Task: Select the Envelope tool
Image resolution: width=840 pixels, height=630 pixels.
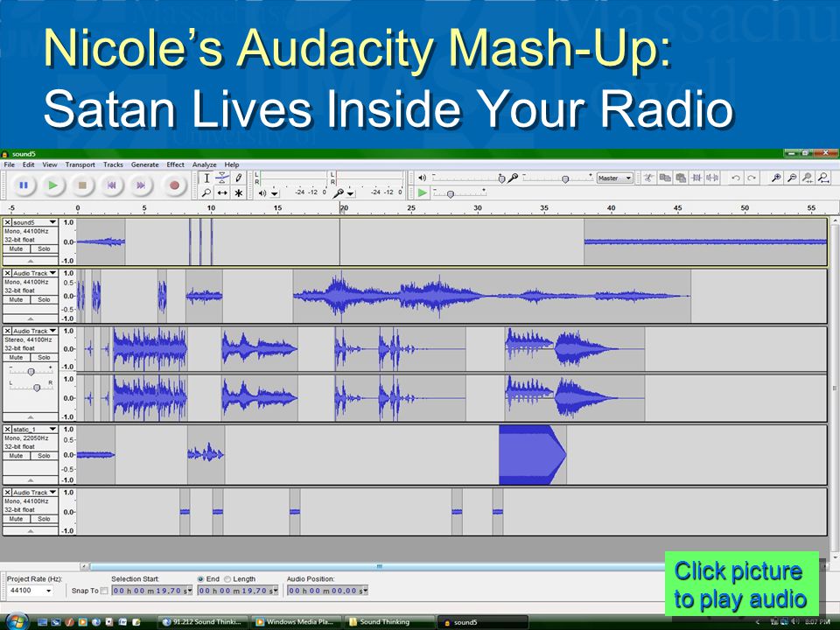Action: (x=222, y=178)
